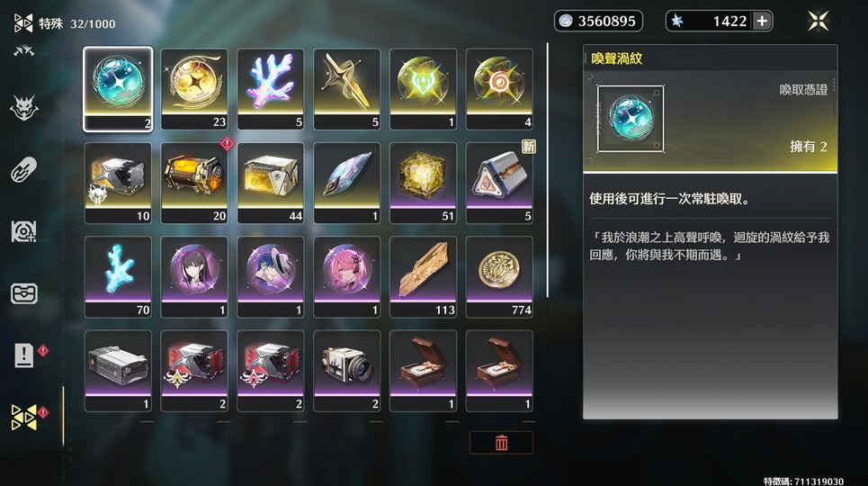This screenshot has width=868, height=486.
Task: Select the rainbow coral item with count 5
Action: [270, 89]
